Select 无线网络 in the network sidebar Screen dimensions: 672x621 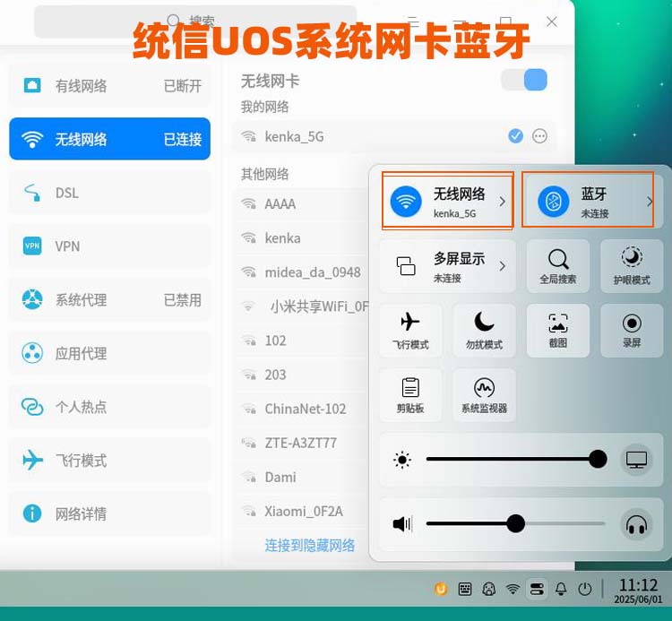click(x=109, y=139)
